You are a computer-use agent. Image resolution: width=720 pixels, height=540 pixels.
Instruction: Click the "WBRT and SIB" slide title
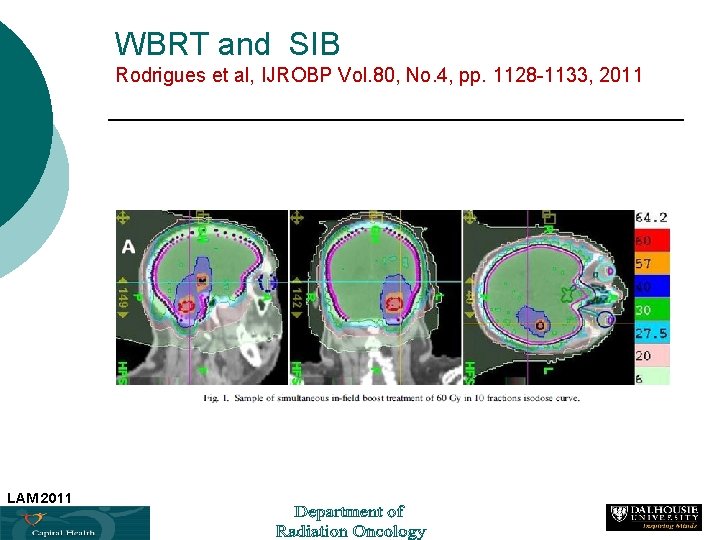click(227, 44)
